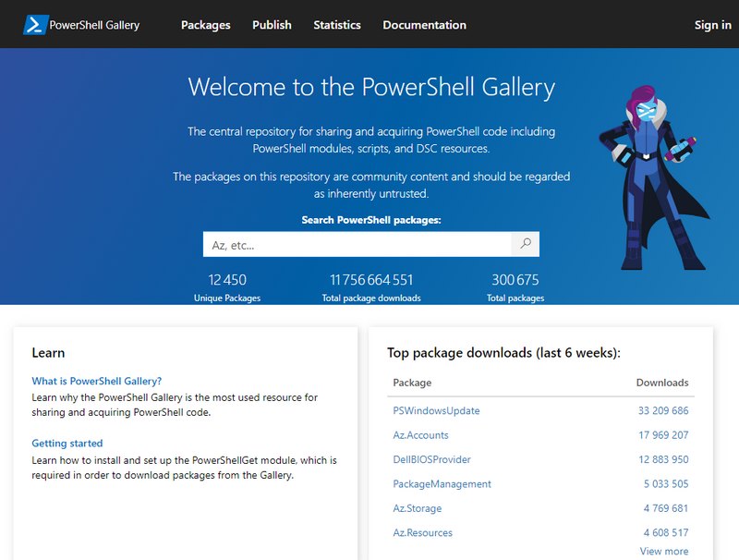Image resolution: width=739 pixels, height=560 pixels.
Task: Select the Az.Accounts package link
Action: (420, 435)
